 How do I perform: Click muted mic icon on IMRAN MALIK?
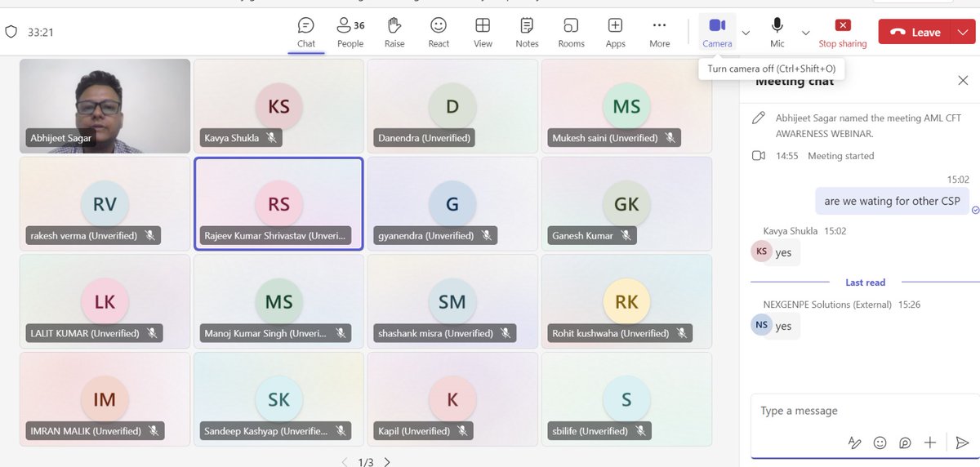coord(154,431)
